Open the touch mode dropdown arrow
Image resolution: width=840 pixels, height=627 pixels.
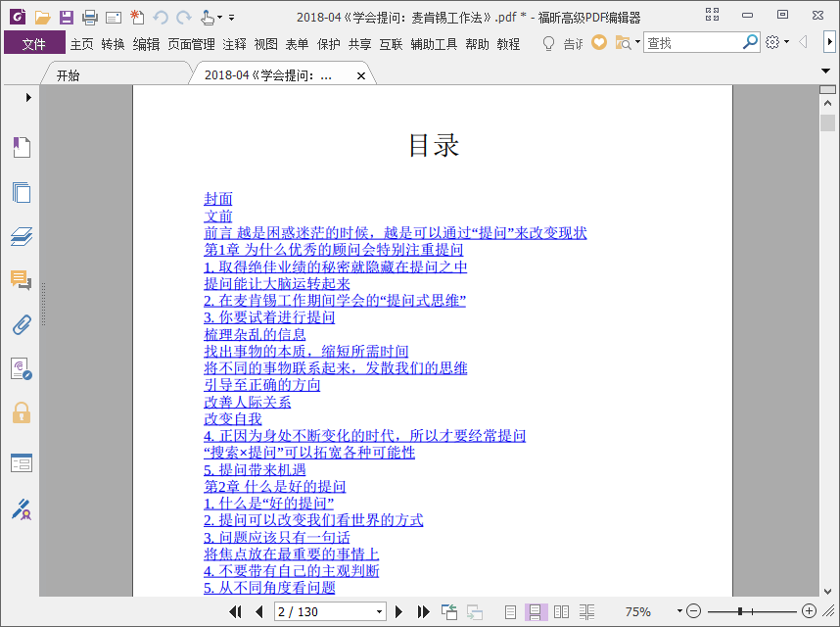pos(219,18)
